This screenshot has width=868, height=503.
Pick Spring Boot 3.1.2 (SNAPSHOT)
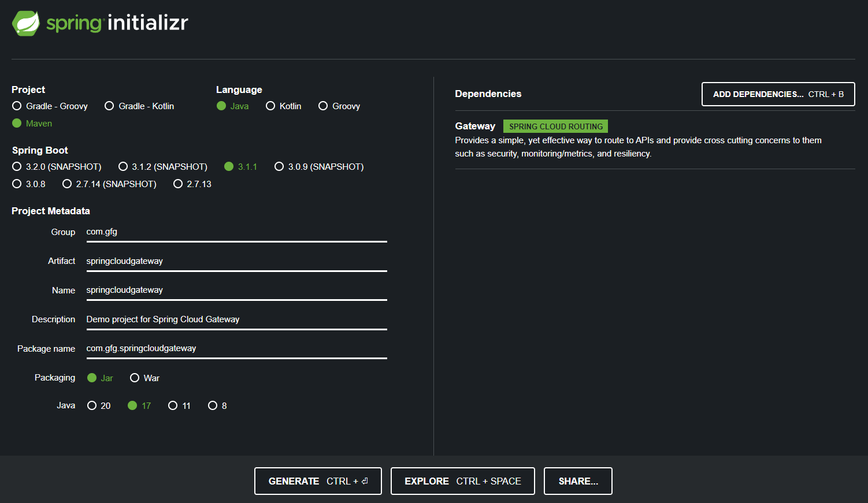(x=163, y=167)
